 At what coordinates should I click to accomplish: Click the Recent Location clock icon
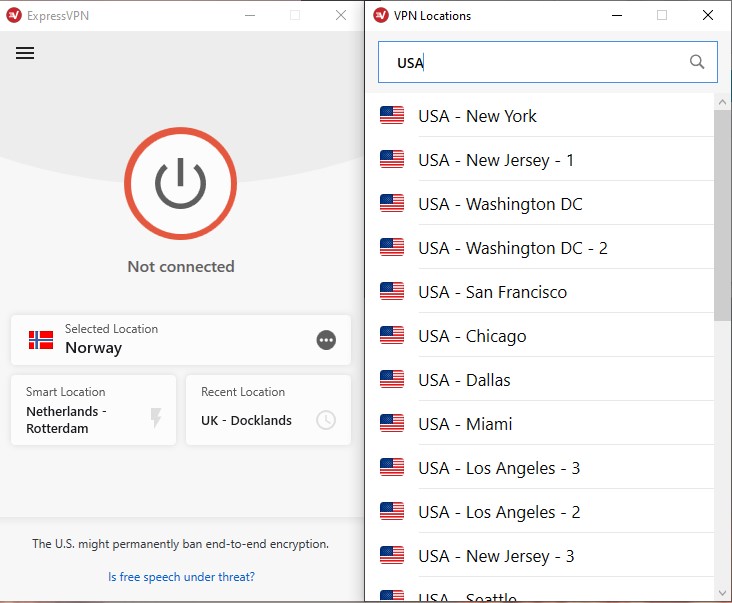click(326, 420)
